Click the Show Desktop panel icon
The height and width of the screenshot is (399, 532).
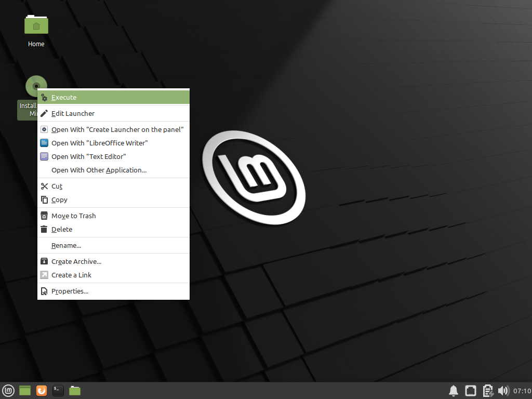[x=25, y=391]
